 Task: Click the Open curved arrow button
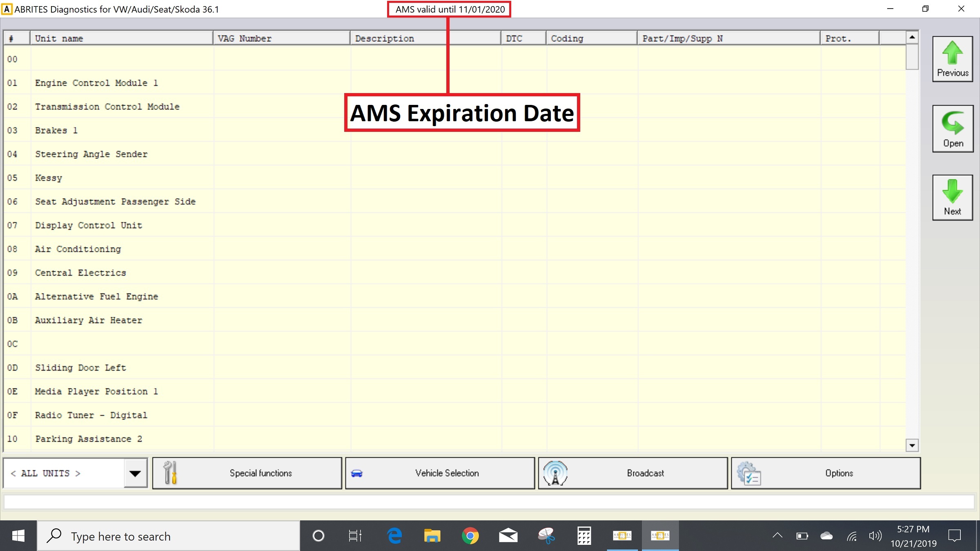coord(952,129)
